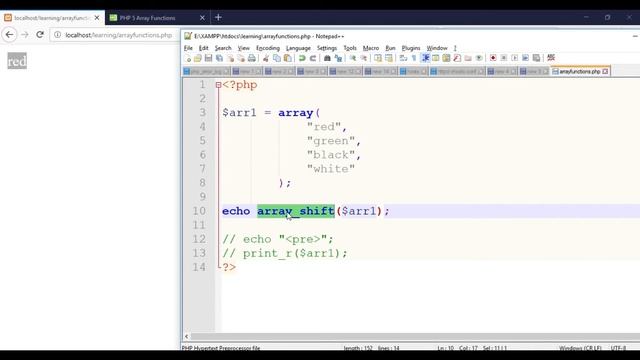Reload the localhost page in browser
This screenshot has height=360, width=640.
click(40, 35)
